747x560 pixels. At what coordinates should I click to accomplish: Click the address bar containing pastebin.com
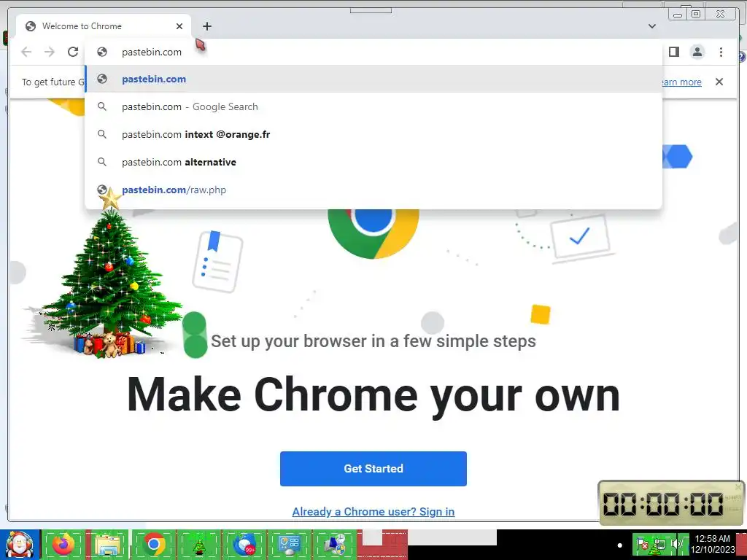pyautogui.click(x=373, y=52)
